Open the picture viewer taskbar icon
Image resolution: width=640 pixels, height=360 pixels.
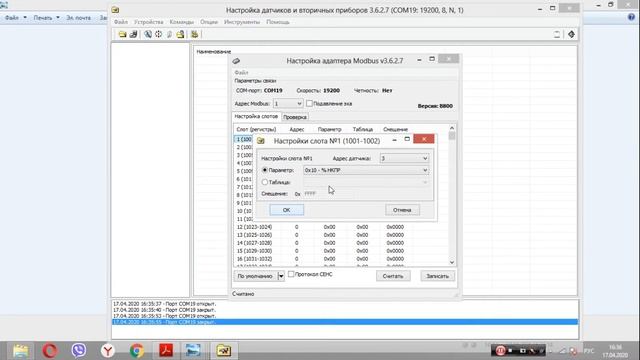[x=193, y=350]
